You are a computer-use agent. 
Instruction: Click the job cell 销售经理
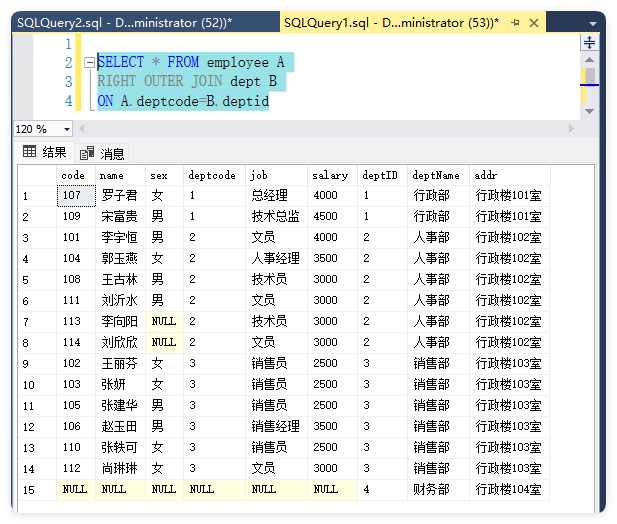click(276, 426)
